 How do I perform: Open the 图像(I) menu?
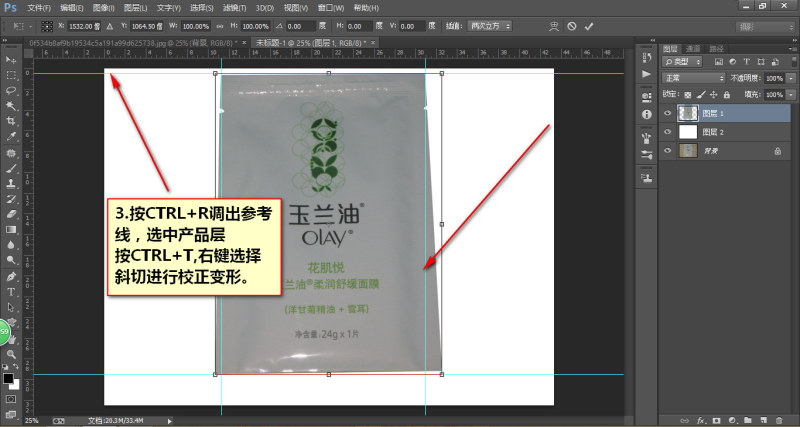pyautogui.click(x=104, y=8)
